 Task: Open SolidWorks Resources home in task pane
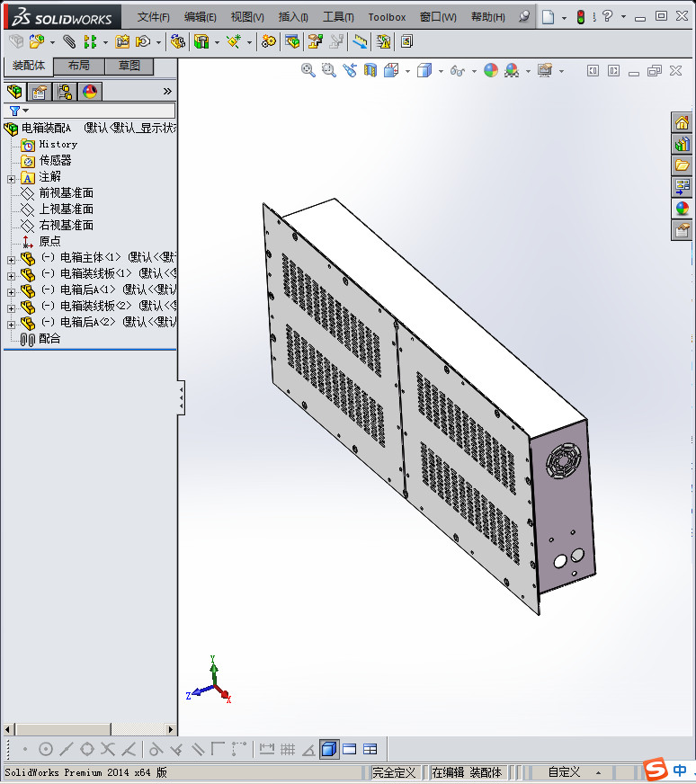coord(682,122)
